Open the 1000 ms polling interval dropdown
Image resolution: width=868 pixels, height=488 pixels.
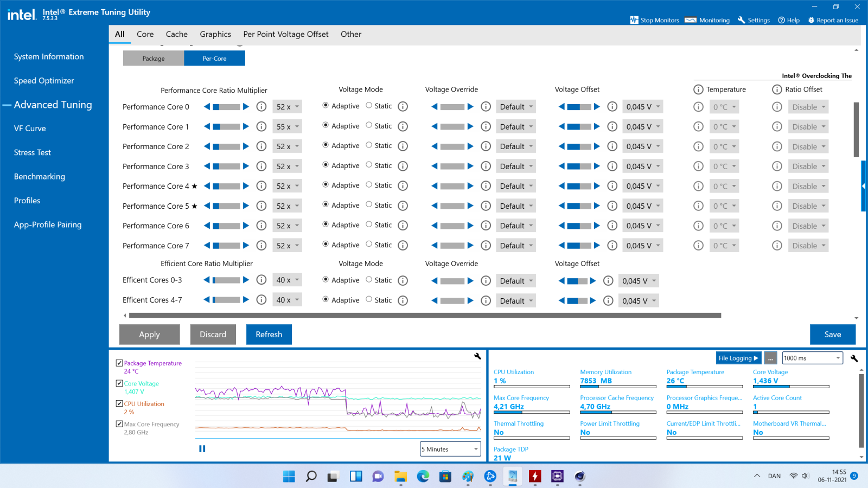(812, 358)
